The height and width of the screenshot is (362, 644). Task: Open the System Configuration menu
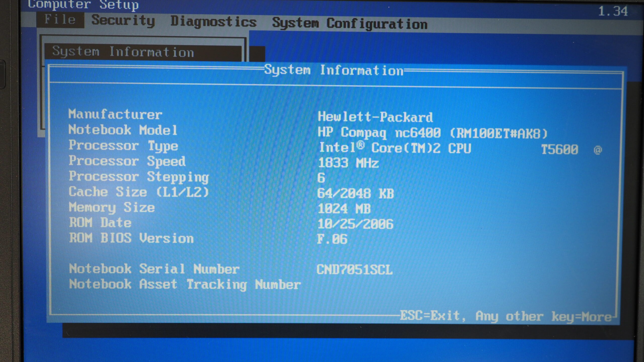click(x=350, y=24)
